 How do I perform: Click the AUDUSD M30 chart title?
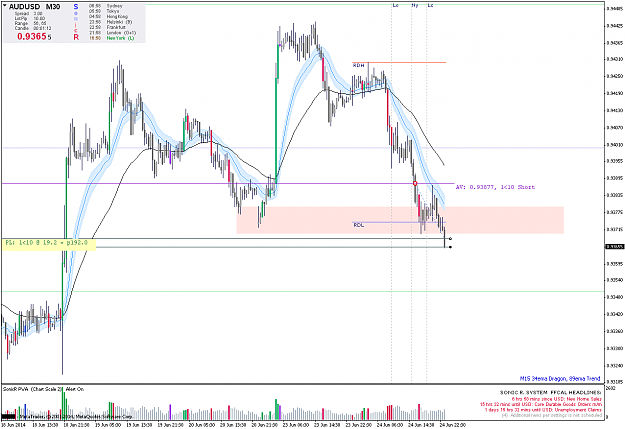[34, 6]
